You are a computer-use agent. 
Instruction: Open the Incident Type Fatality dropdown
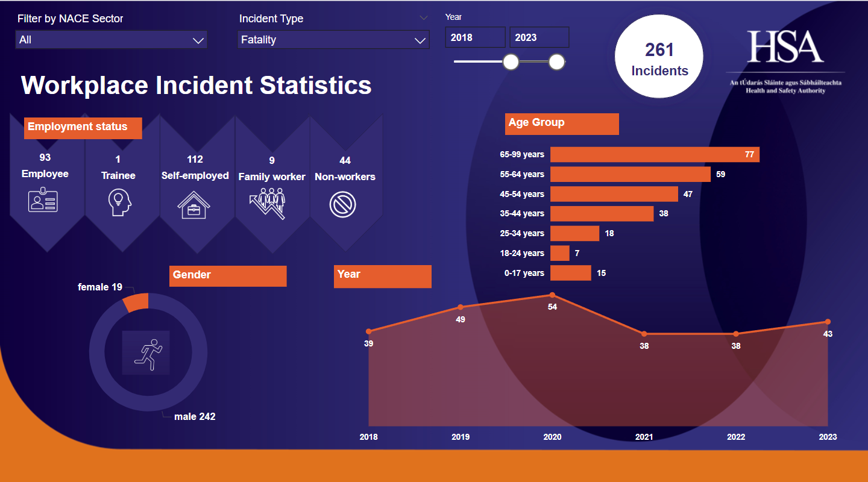coord(333,40)
